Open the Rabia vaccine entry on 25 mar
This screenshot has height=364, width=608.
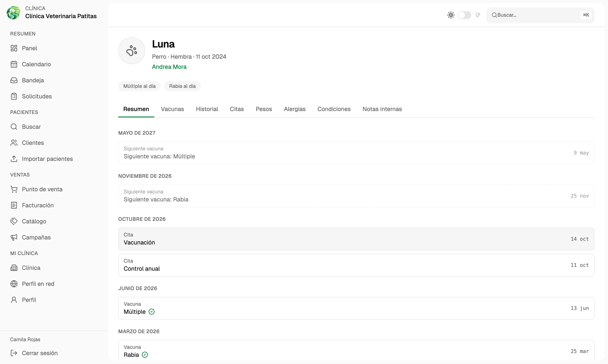click(x=356, y=351)
